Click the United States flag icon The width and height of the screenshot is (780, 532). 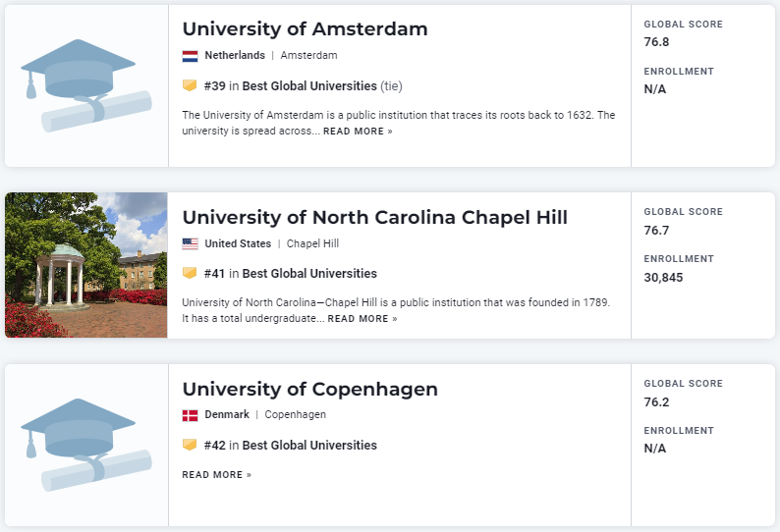pyautogui.click(x=190, y=243)
